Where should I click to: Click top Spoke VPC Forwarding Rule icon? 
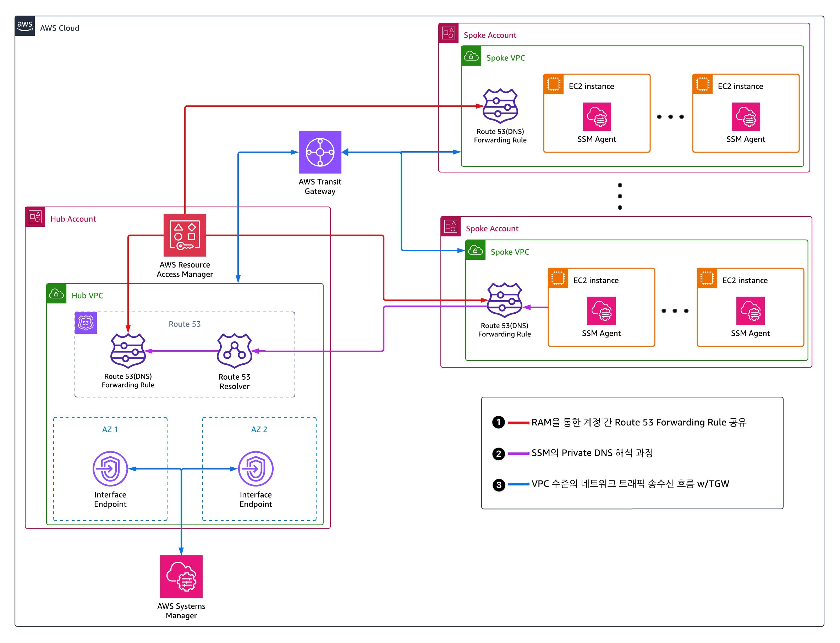[500, 106]
